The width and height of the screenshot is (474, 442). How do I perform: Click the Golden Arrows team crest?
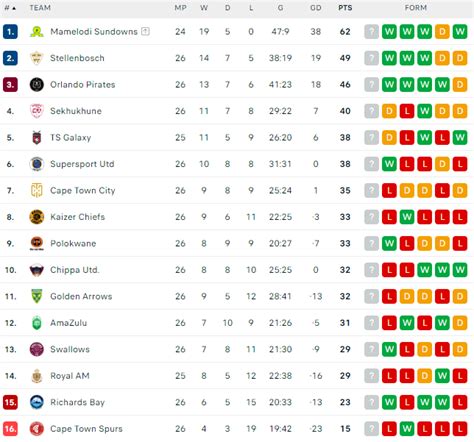(x=37, y=296)
